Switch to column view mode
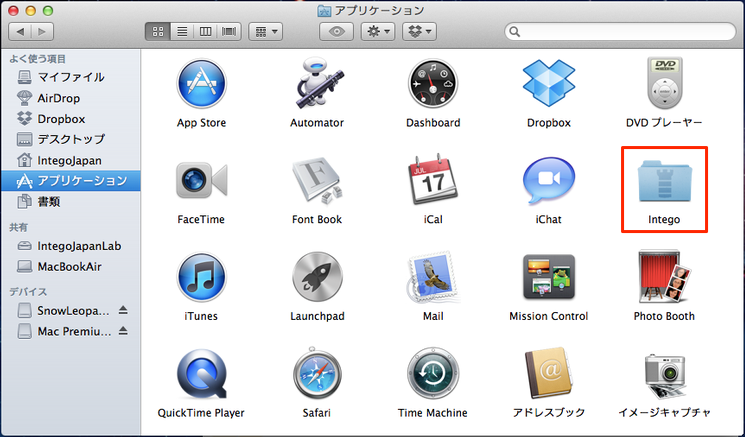Image resolution: width=745 pixels, height=437 pixels. pos(205,32)
